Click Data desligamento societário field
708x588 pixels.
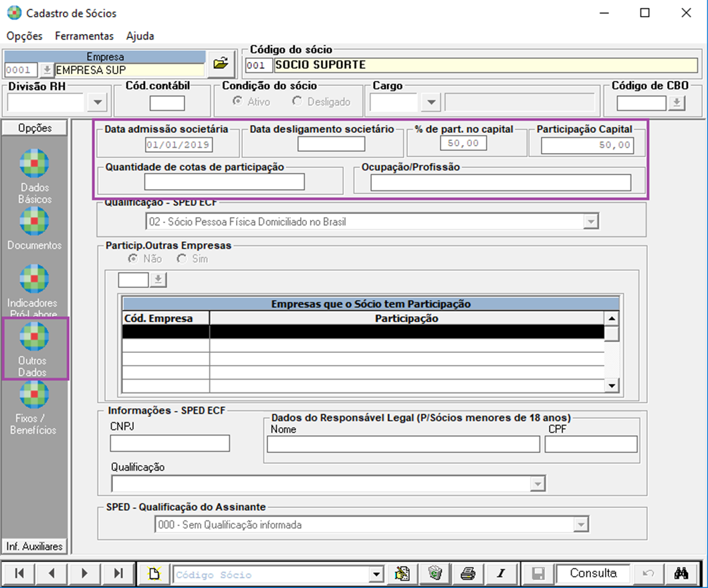(331, 144)
